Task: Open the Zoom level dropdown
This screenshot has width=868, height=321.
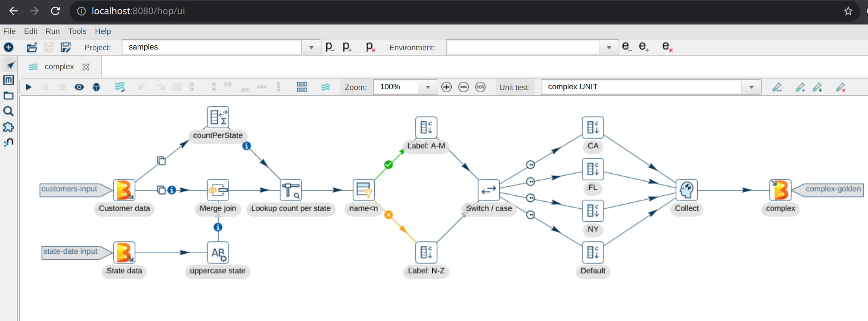Action: (x=428, y=87)
